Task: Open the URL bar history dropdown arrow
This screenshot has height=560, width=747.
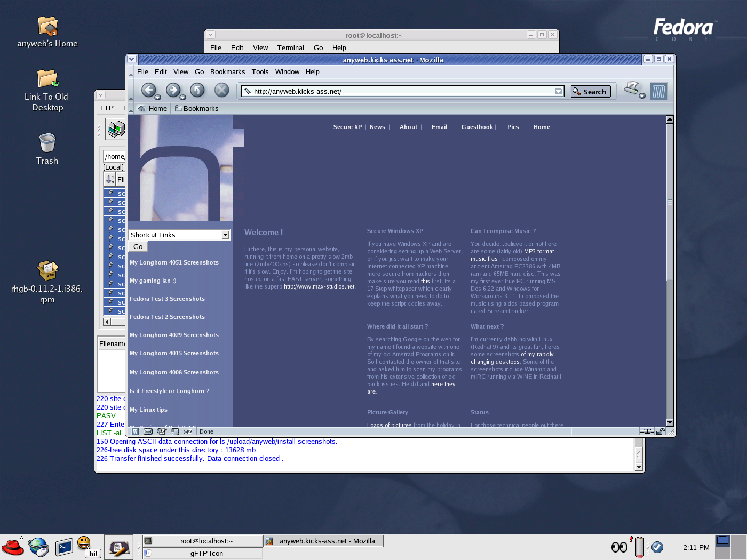Action: [x=558, y=91]
